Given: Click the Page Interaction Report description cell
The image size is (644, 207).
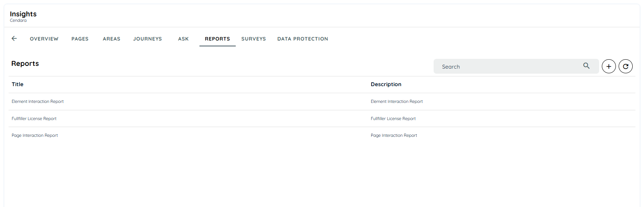Looking at the screenshot, I should 394,135.
